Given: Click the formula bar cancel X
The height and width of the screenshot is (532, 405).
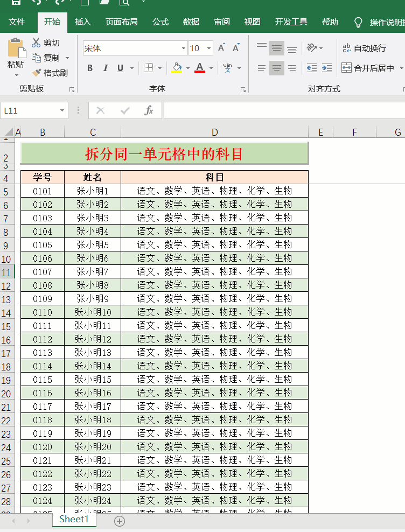Looking at the screenshot, I should pos(101,110).
